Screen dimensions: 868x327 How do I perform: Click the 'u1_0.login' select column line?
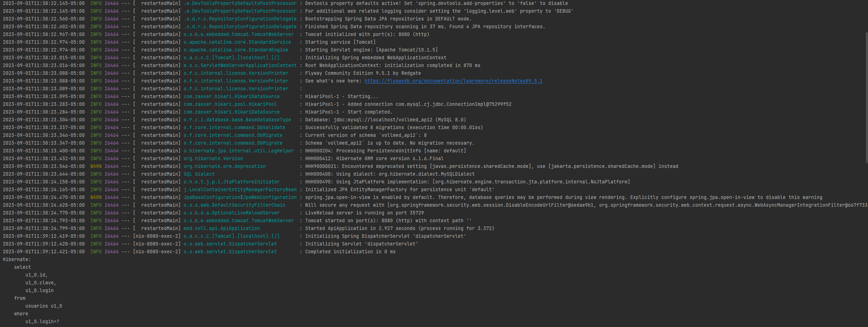point(39,291)
